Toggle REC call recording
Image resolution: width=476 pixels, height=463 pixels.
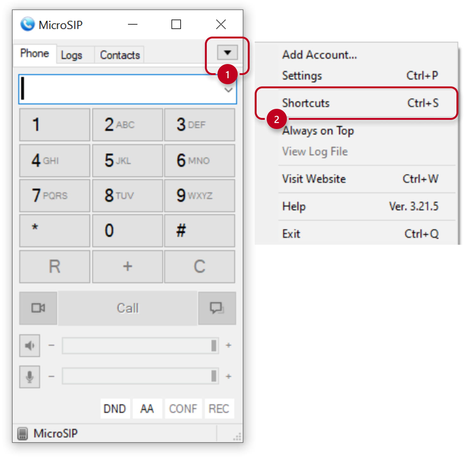pyautogui.click(x=219, y=409)
